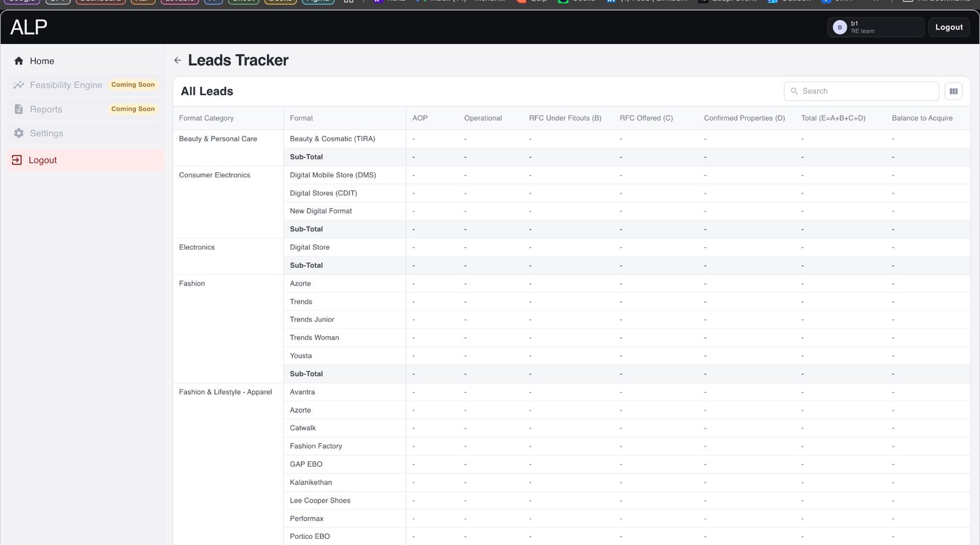Open the Home menu item
Viewport: 980px width, 545px height.
point(85,61)
